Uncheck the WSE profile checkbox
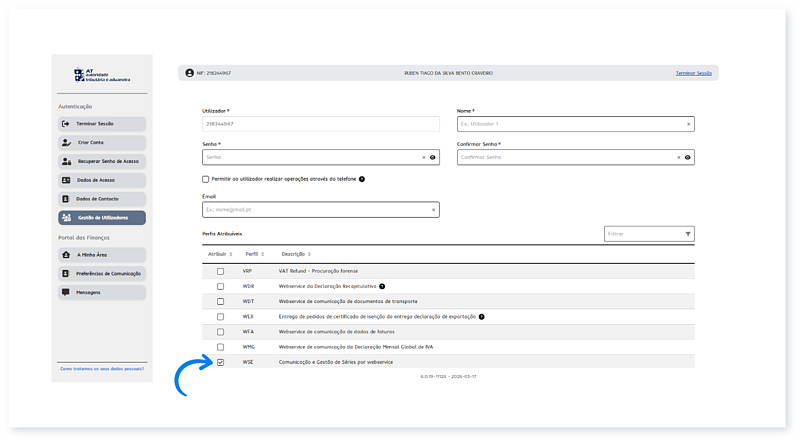The height and width of the screenshot is (442, 800). [x=220, y=362]
